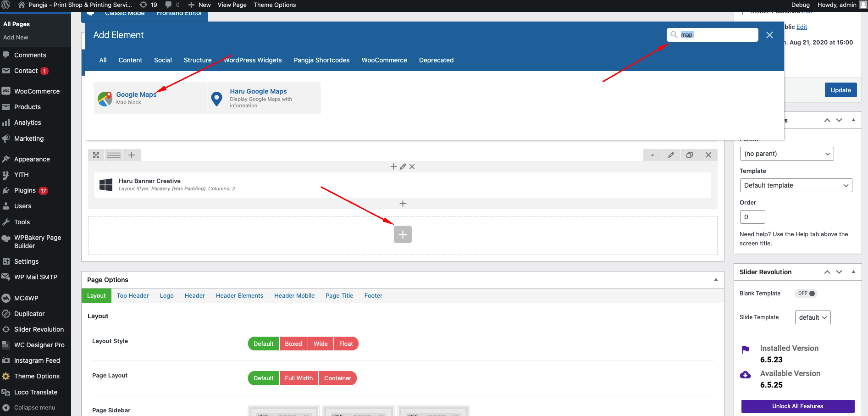The height and width of the screenshot is (416, 868).
Task: Select Default layout style
Action: pyautogui.click(x=264, y=344)
